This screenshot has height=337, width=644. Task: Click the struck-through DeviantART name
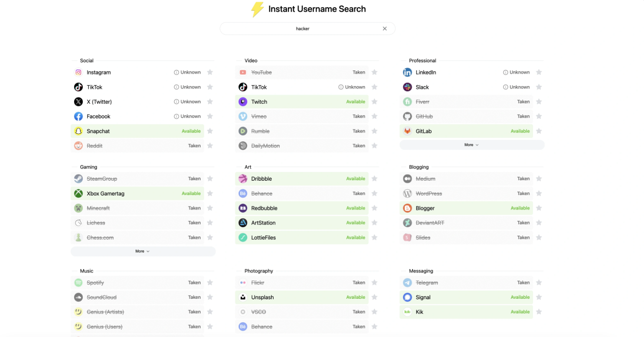[x=430, y=223]
